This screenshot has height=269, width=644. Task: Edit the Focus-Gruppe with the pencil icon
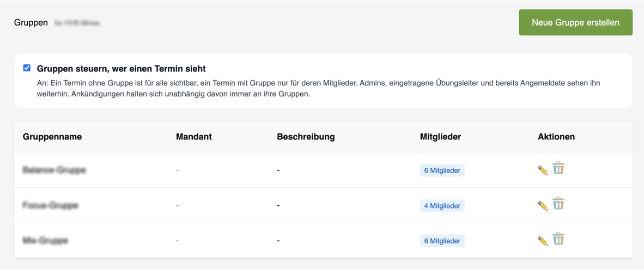coord(543,206)
